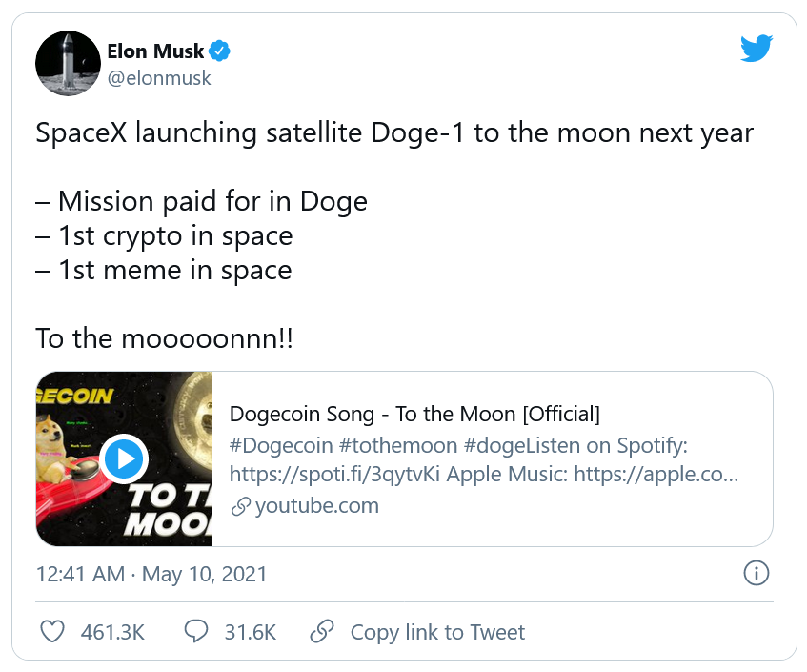Open the tweet info icon
The height and width of the screenshot is (672, 807).
click(x=756, y=573)
